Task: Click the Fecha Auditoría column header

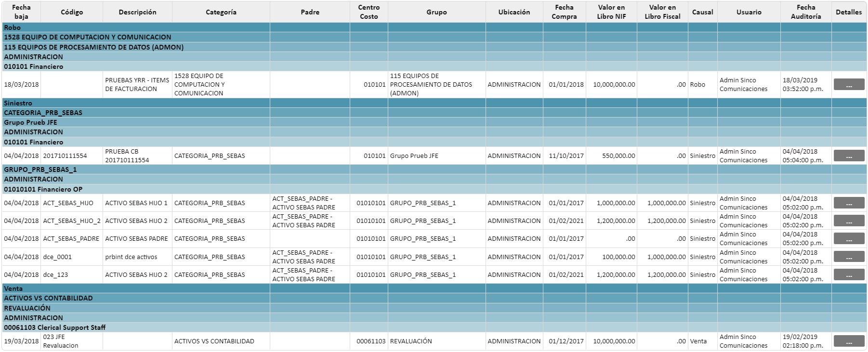Action: [x=806, y=12]
